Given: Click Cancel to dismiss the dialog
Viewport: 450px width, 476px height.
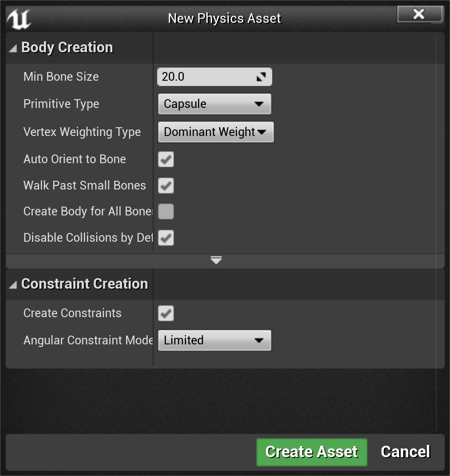Looking at the screenshot, I should point(405,452).
